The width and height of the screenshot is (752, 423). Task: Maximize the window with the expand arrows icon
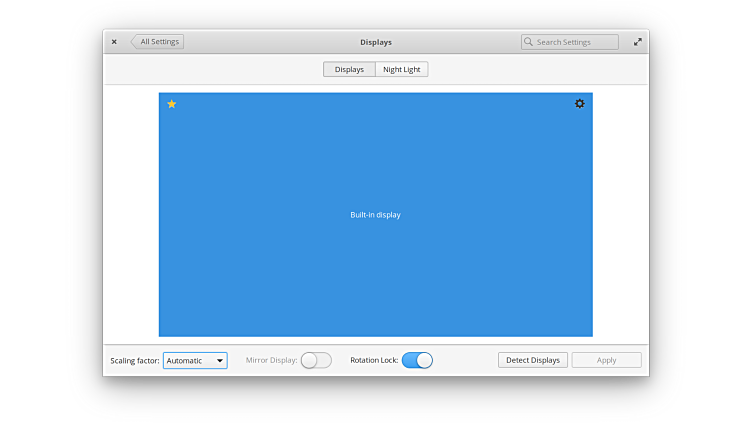pos(637,42)
